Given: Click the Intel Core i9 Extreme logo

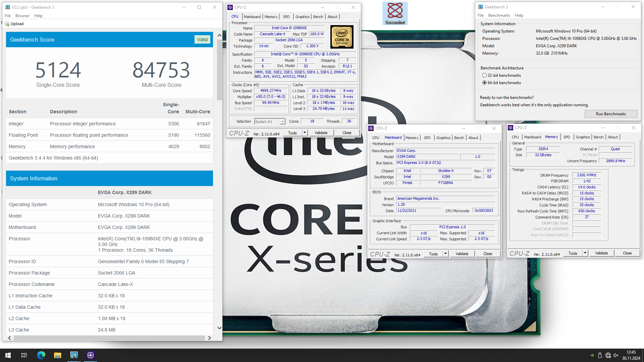Looking at the screenshot, I should 342,37.
